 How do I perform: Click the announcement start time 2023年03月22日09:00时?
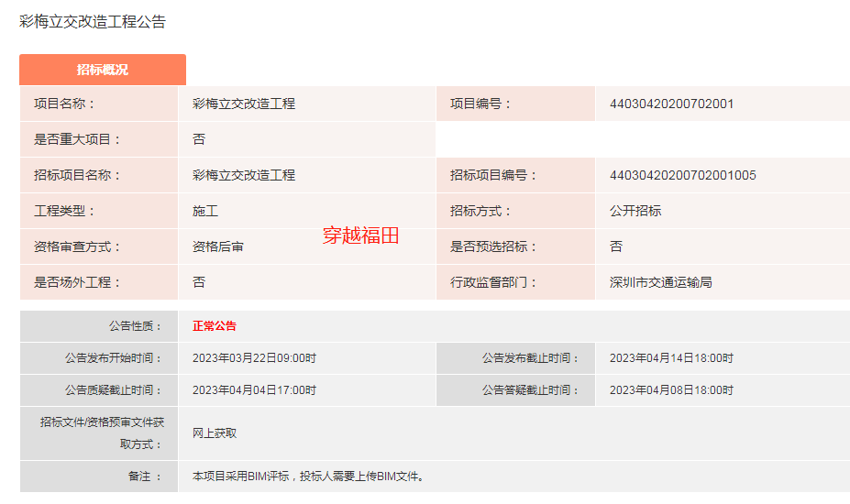[254, 358]
